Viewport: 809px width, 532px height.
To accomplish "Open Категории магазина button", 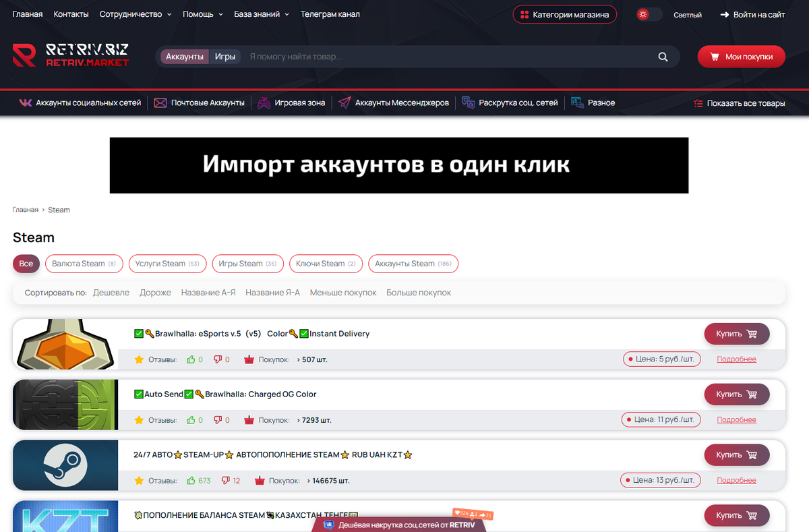I will [564, 14].
